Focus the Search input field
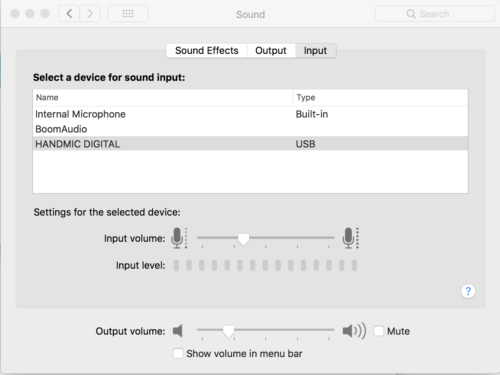The image size is (500, 375). click(x=435, y=14)
